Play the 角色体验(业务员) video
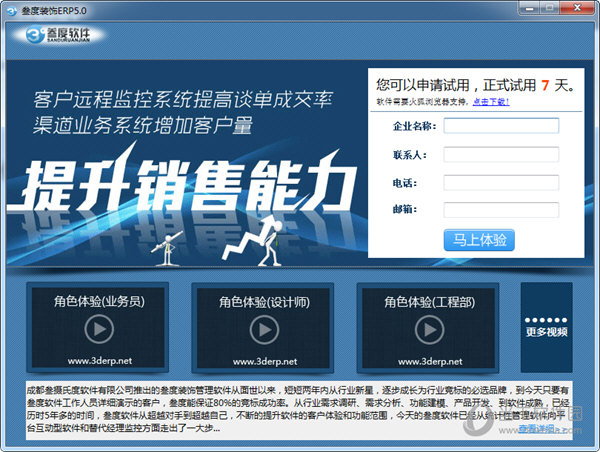This screenshot has height=452, width=600. tap(99, 329)
